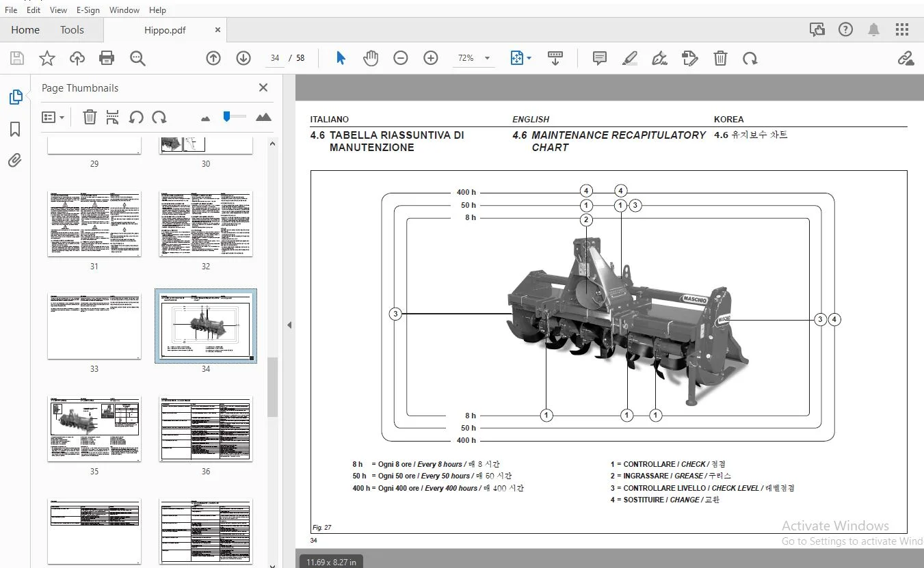Click the page size 11.69 x 8.27 in label
Image resolution: width=924 pixels, height=568 pixels.
pos(332,562)
